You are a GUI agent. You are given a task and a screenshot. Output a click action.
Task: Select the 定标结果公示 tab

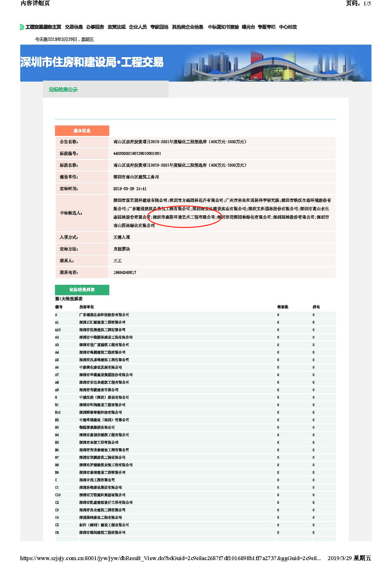63,90
